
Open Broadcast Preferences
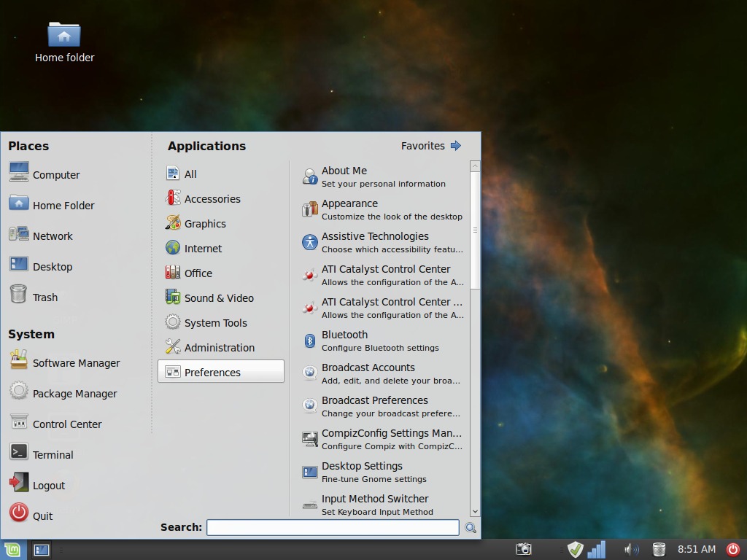pyautogui.click(x=382, y=407)
